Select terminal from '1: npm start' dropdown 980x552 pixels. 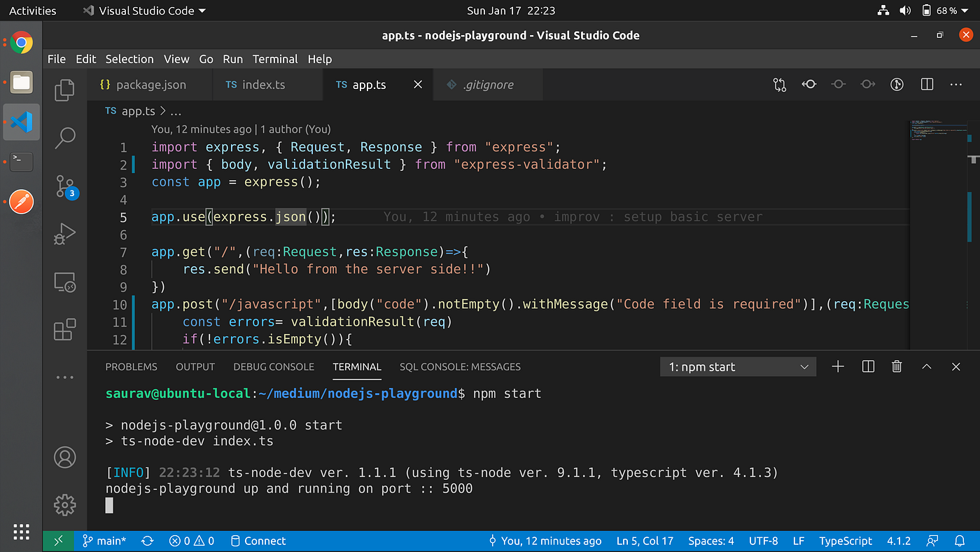tap(738, 367)
